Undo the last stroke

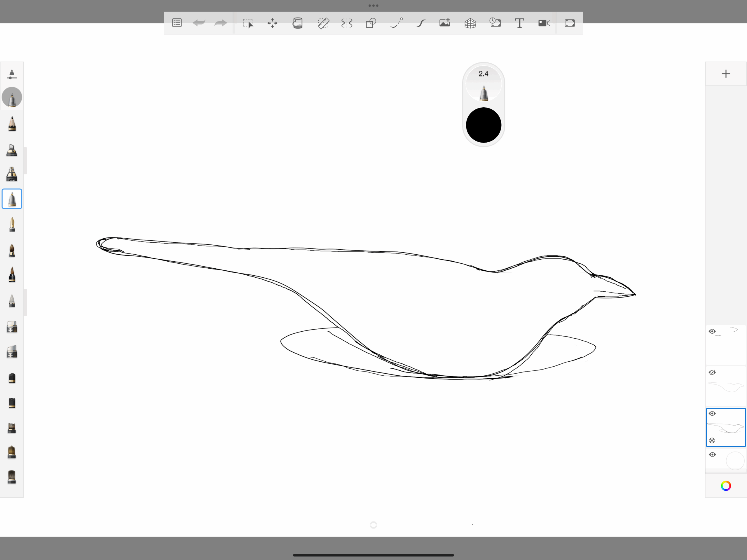coord(199,23)
